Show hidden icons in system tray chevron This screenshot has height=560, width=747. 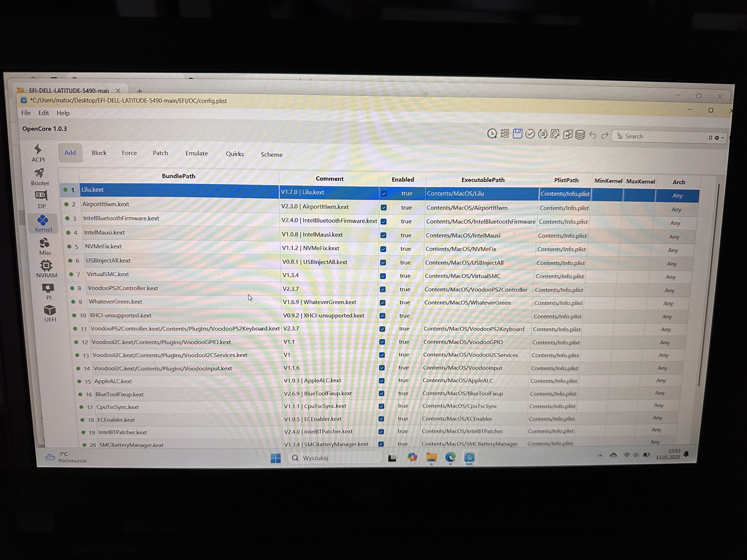point(600,455)
